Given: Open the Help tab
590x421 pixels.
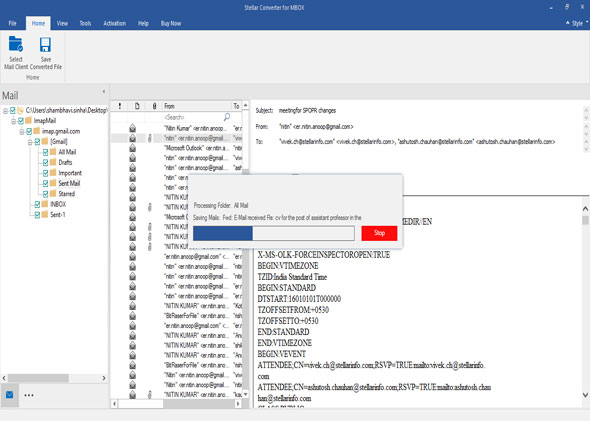Looking at the screenshot, I should (143, 23).
